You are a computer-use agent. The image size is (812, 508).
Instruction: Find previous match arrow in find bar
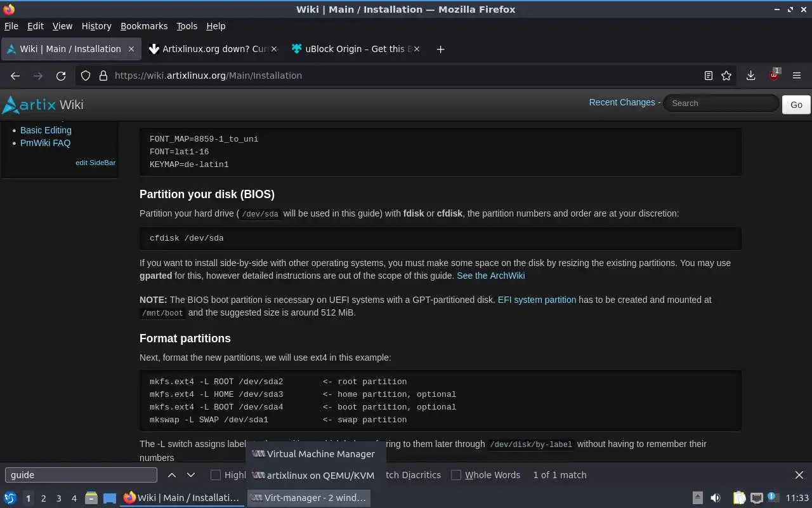click(172, 475)
